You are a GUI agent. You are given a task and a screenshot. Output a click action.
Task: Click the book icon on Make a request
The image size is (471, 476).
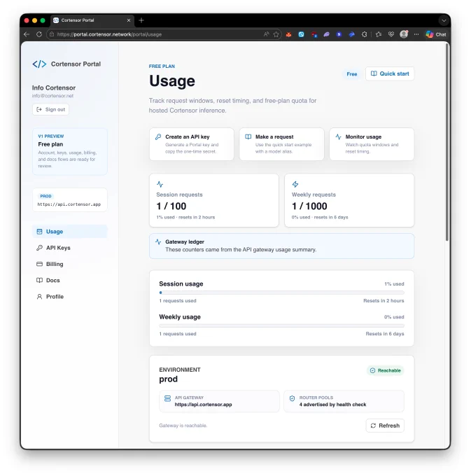click(248, 137)
